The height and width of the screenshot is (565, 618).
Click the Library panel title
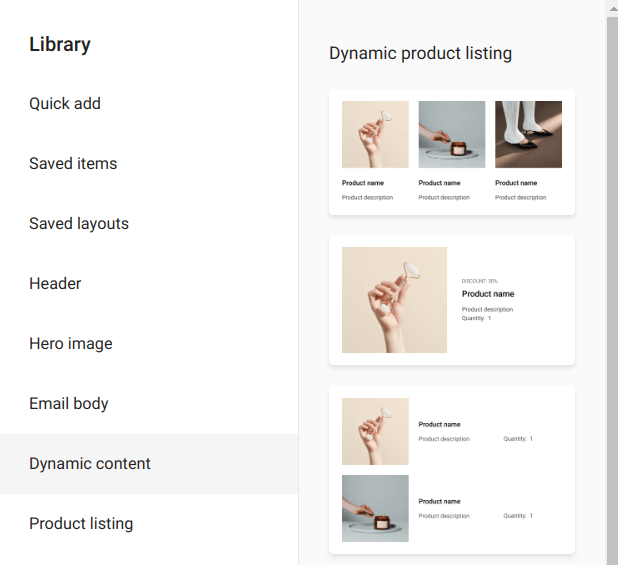(60, 44)
